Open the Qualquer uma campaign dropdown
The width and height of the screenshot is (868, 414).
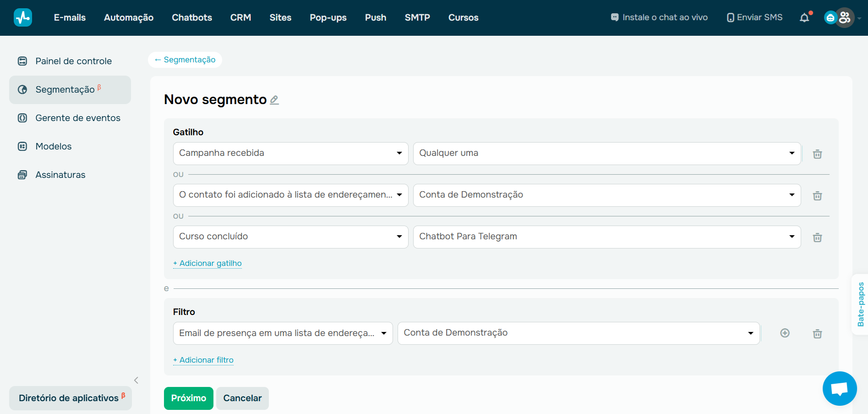coord(607,153)
